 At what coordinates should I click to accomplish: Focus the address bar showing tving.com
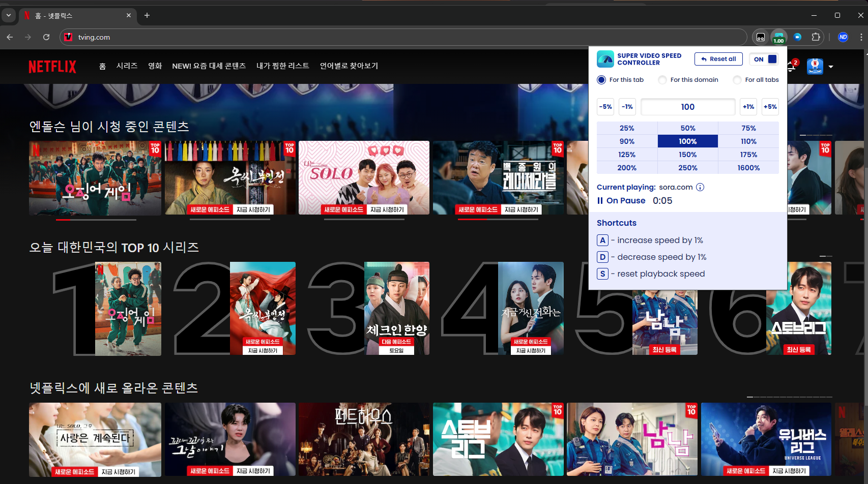(x=403, y=37)
